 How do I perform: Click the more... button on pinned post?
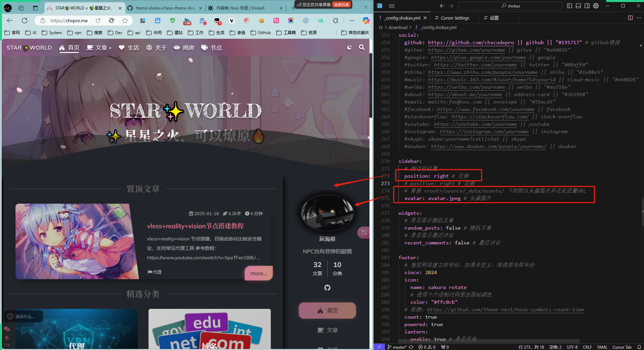259,273
